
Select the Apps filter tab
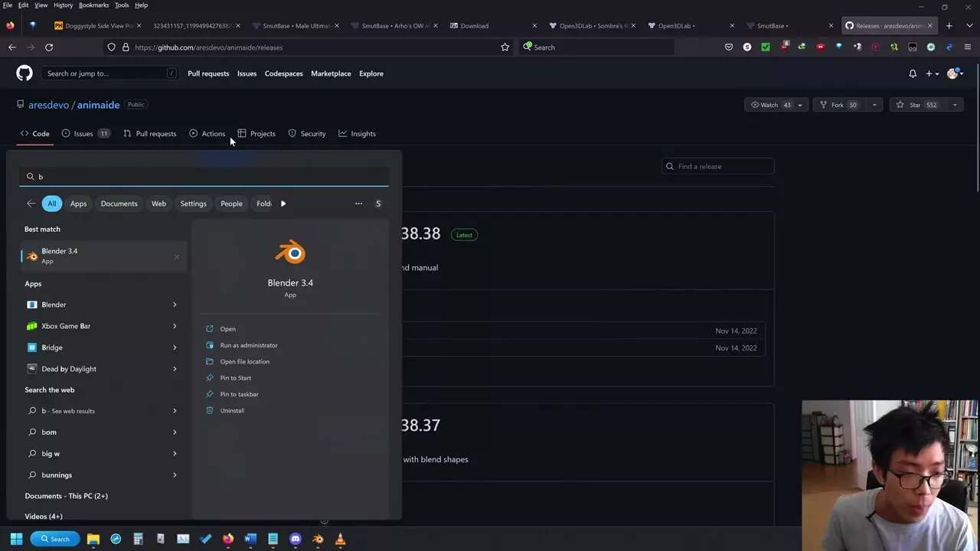[x=78, y=204]
